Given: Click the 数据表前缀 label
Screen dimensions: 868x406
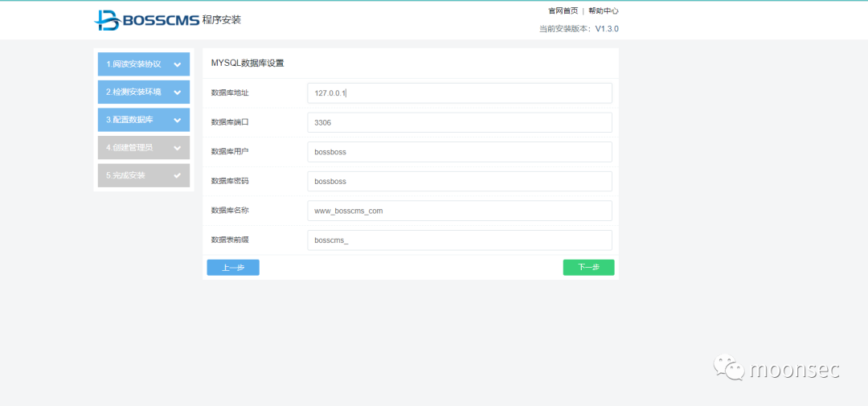Looking at the screenshot, I should pyautogui.click(x=230, y=240).
